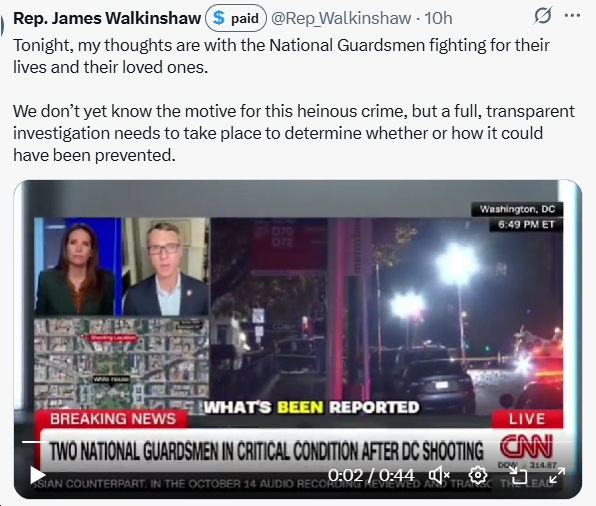Click the Grok slashed-circle icon
Image resolution: width=596 pixels, height=506 pixels.
[542, 16]
